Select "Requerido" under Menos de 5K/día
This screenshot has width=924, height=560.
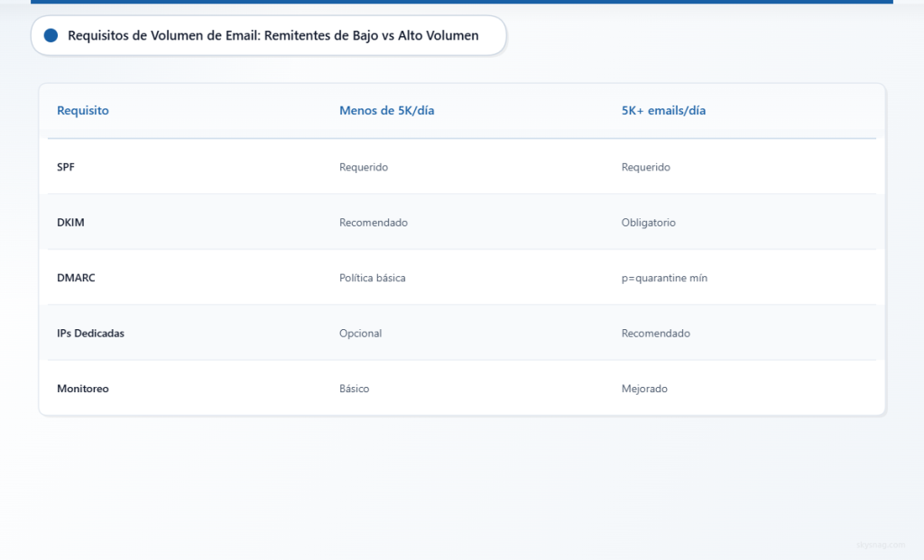(x=364, y=167)
